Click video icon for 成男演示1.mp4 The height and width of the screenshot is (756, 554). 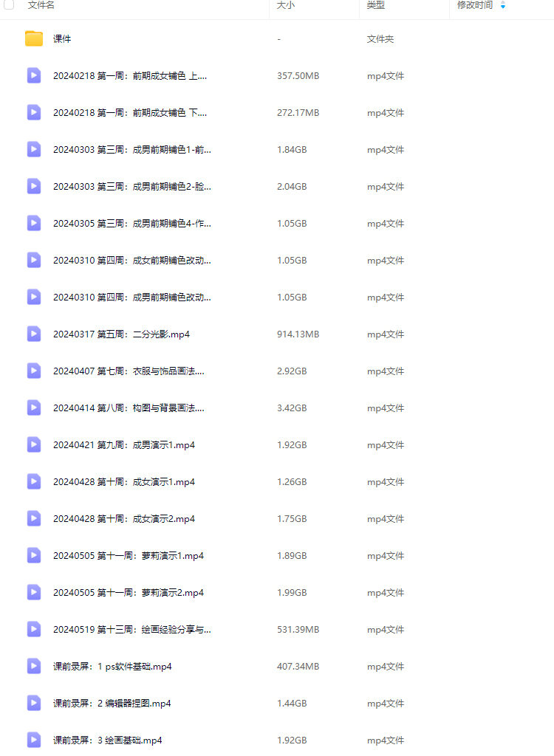[x=34, y=444]
